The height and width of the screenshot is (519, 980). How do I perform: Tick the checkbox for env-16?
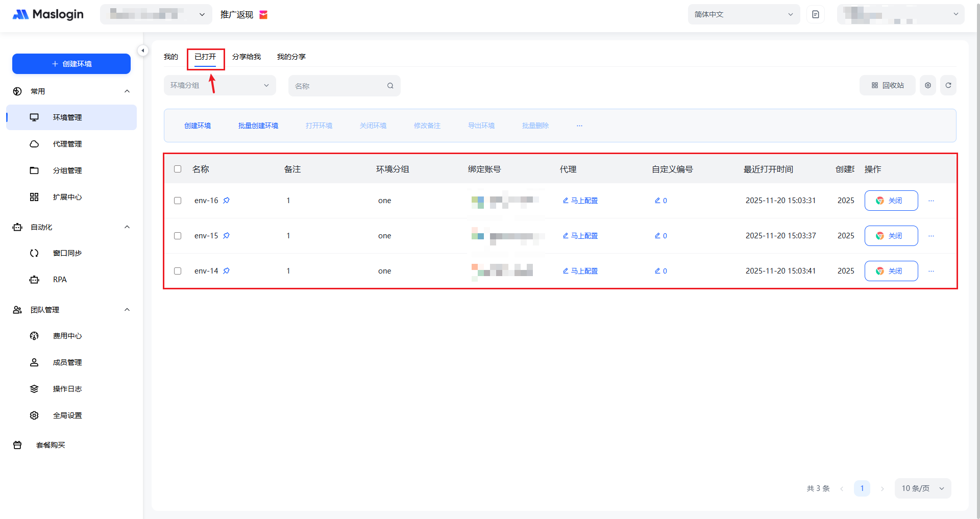(178, 201)
